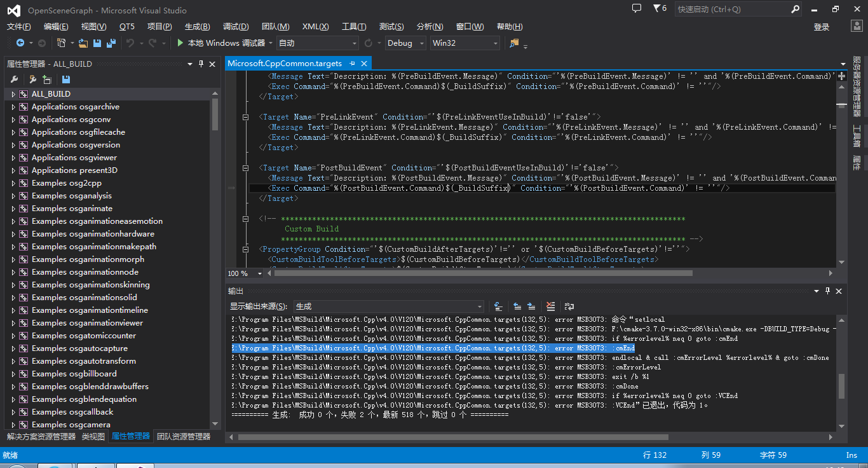Click the wrench Properties icon in Property Manager
Viewport: 868px width, 468px height.
(x=14, y=79)
